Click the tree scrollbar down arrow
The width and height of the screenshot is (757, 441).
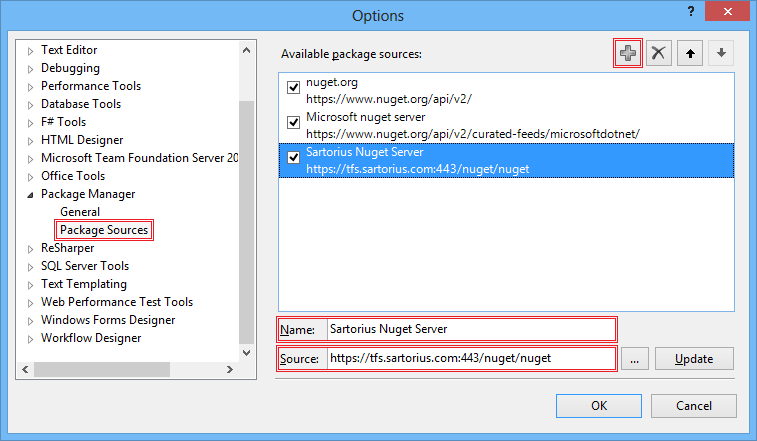[246, 353]
